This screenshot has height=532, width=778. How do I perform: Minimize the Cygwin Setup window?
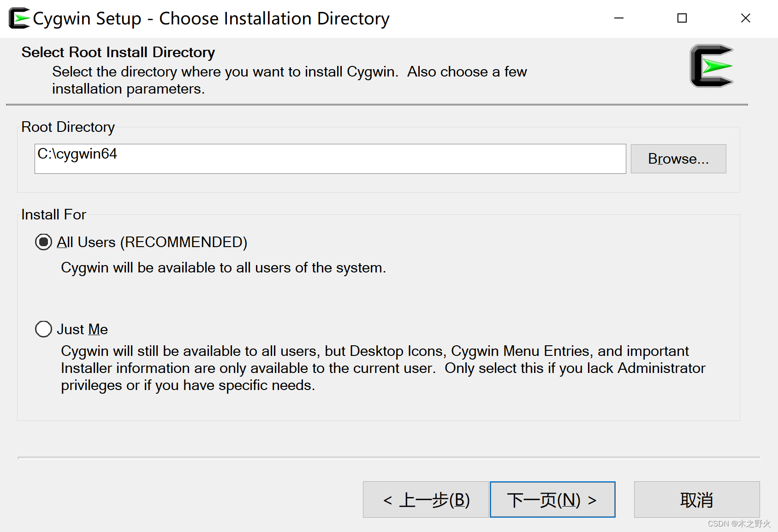point(619,18)
